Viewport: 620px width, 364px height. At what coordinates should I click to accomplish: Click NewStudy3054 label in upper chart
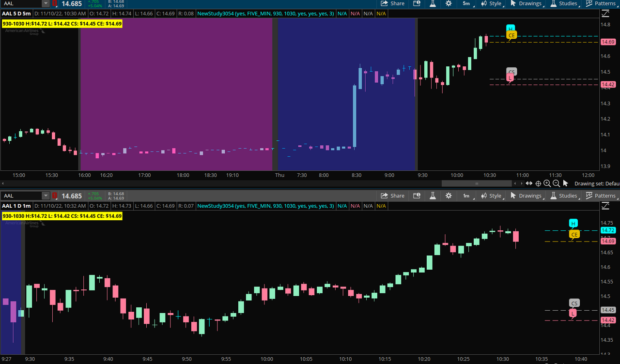(266, 14)
